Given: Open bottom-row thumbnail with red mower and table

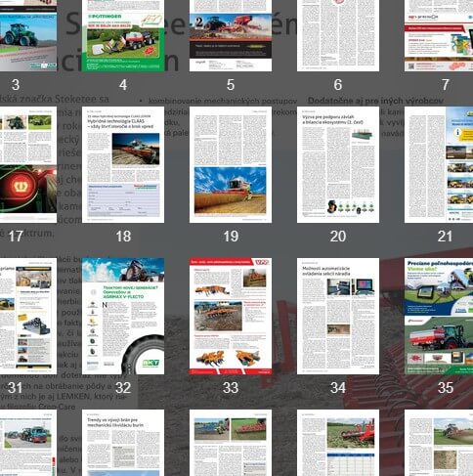Looking at the screenshot, I should [338, 443].
